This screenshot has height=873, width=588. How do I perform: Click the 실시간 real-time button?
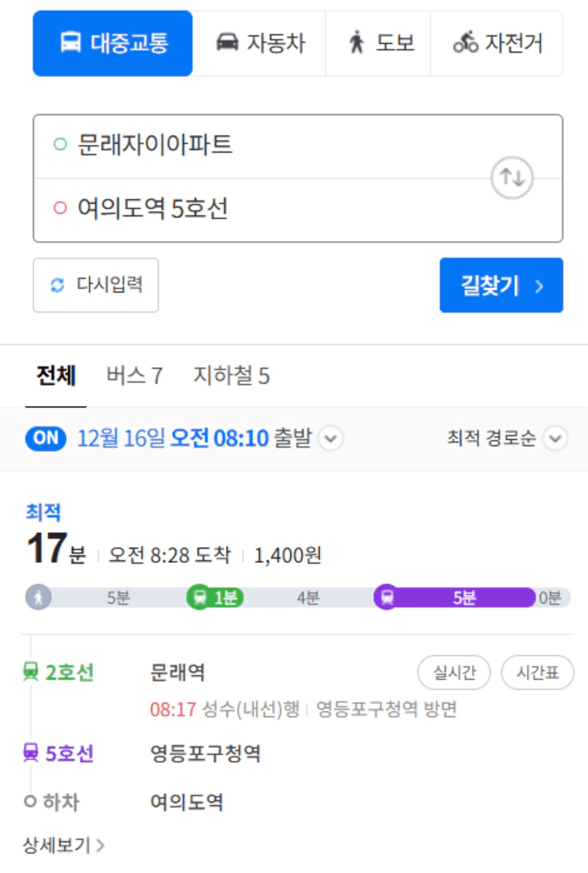454,672
